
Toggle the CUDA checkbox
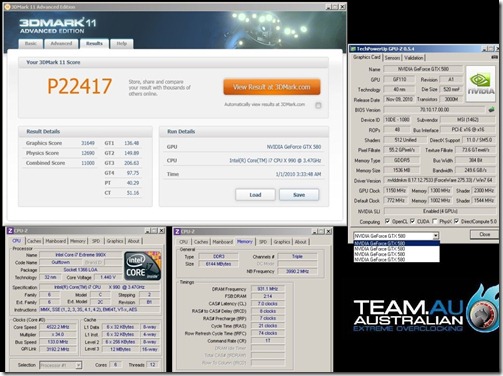[413, 221]
